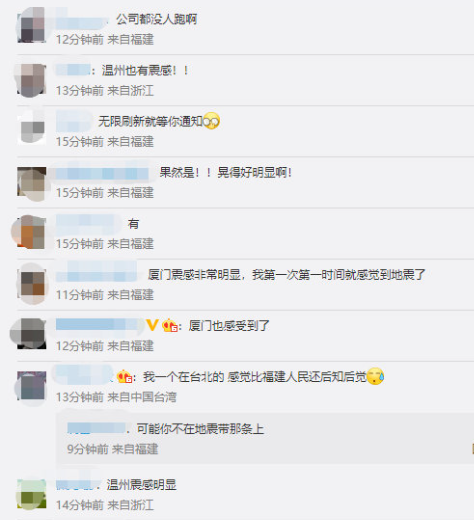Screen dimensions: 474x520
Task: Open avatar beside 无限刷新就等你通知 comment
Action: 32,128
